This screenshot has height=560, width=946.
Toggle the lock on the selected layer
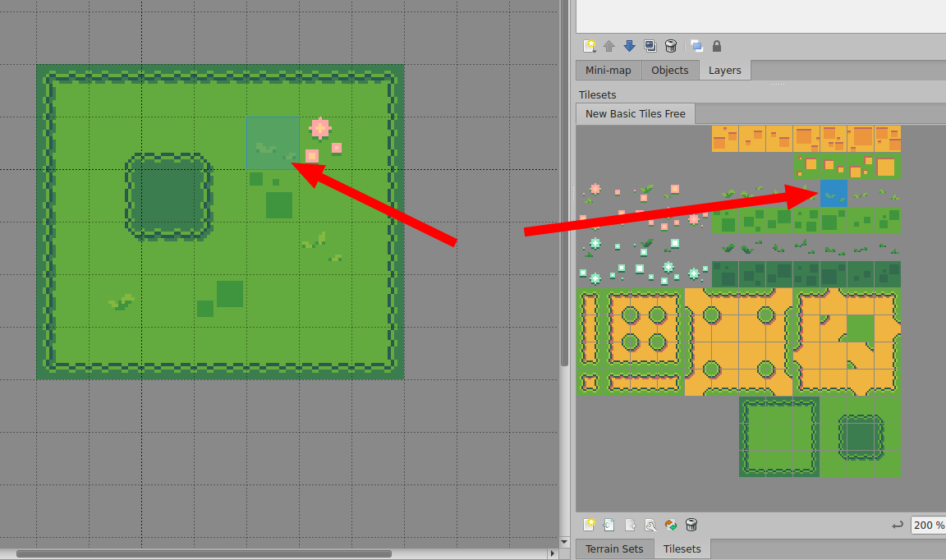(717, 46)
